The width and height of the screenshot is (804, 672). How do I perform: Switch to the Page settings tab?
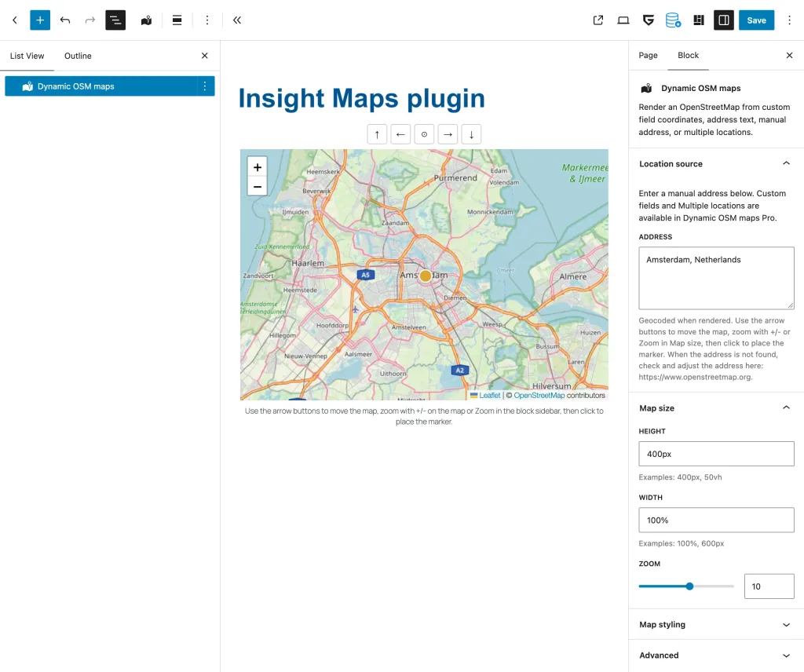point(648,56)
